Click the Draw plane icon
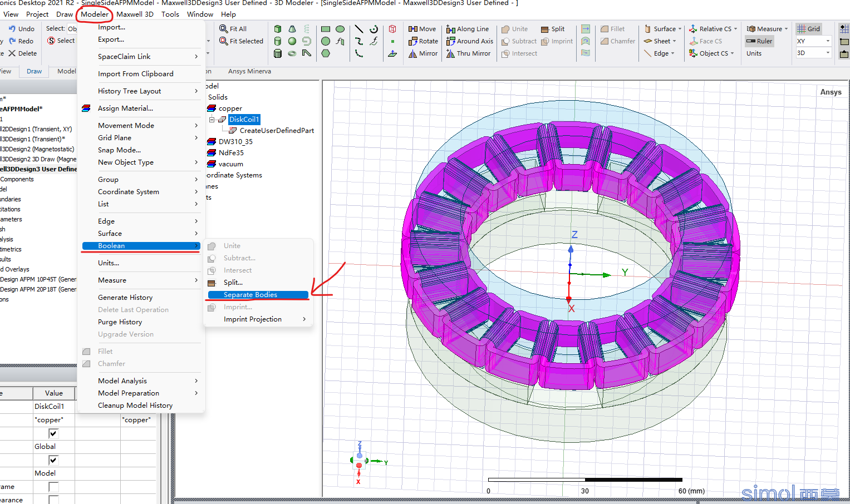 click(x=392, y=53)
